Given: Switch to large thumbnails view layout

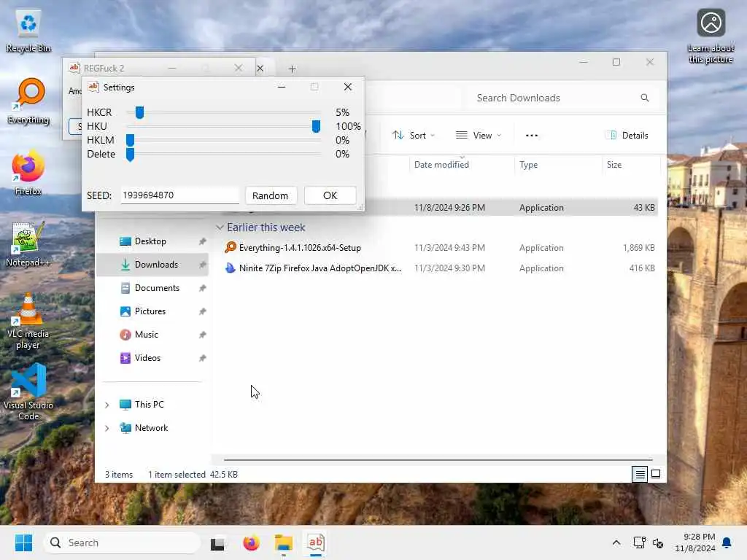Looking at the screenshot, I should [656, 474].
